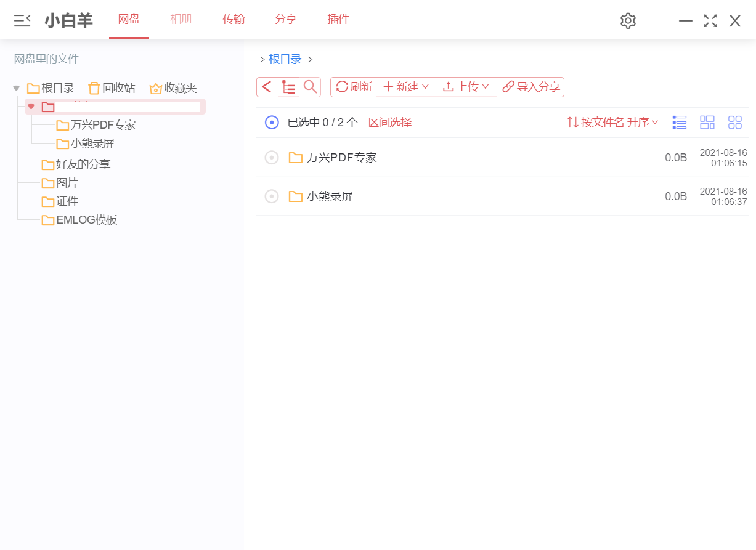
Task: Switch to medium tile view icon
Action: pos(707,123)
